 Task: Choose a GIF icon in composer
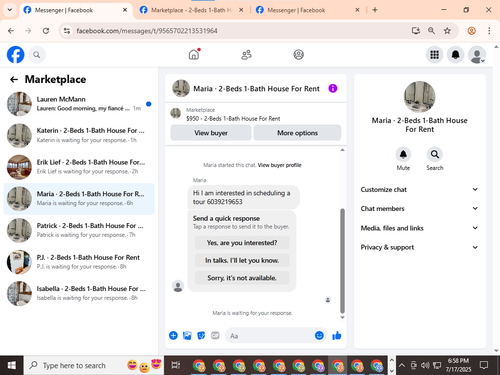coord(215,335)
